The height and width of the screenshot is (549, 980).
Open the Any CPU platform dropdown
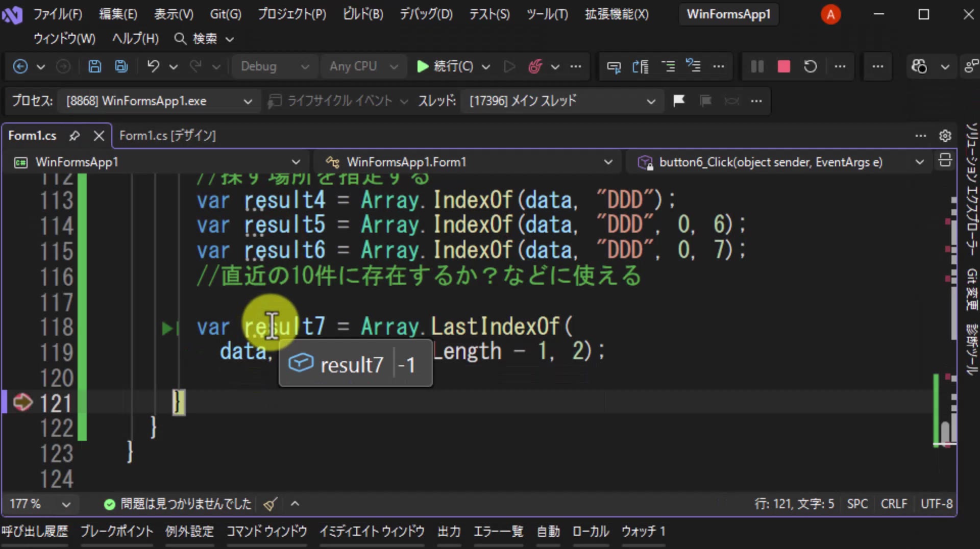tap(363, 66)
